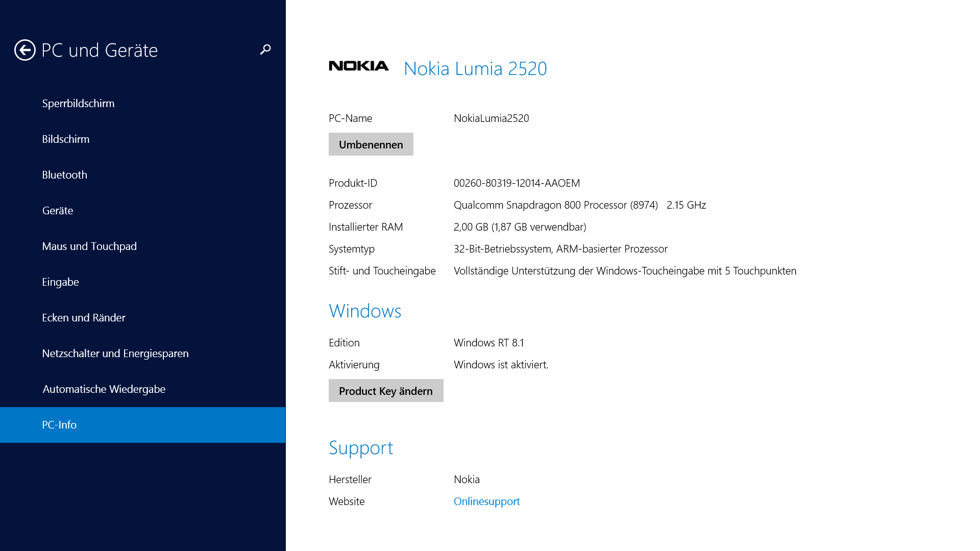Click Product Key ändern button

[x=385, y=391]
